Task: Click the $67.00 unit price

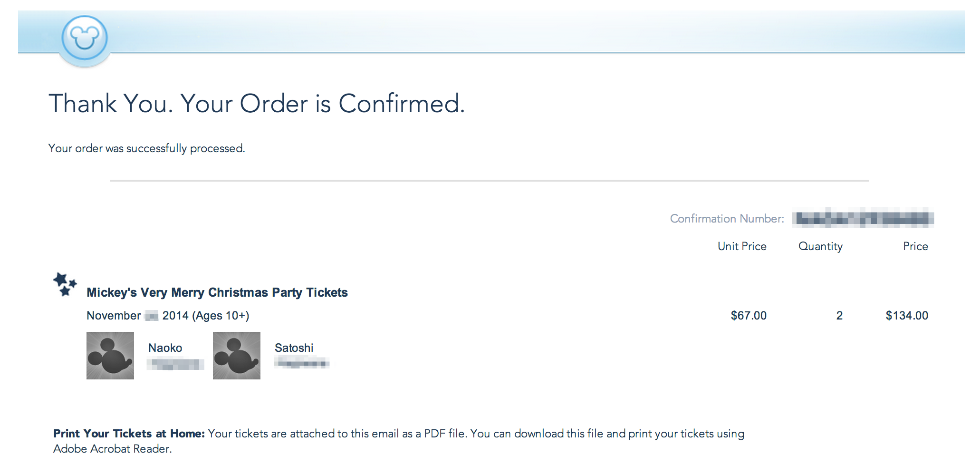Action: 749,316
